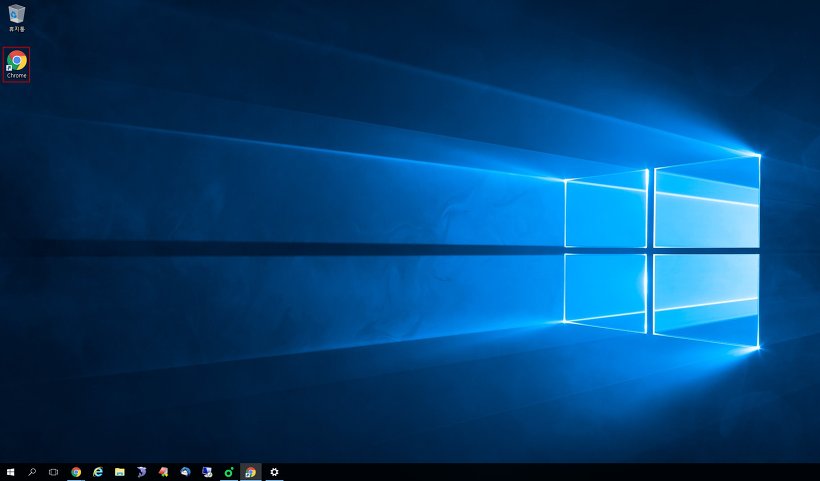The image size is (820, 481).
Task: Open the blue bird mail app in taskbar
Action: pyautogui.click(x=185, y=472)
